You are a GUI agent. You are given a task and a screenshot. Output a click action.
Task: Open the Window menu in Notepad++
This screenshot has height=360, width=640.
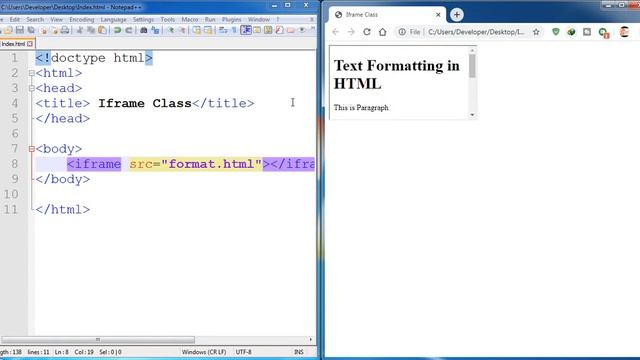259,19
